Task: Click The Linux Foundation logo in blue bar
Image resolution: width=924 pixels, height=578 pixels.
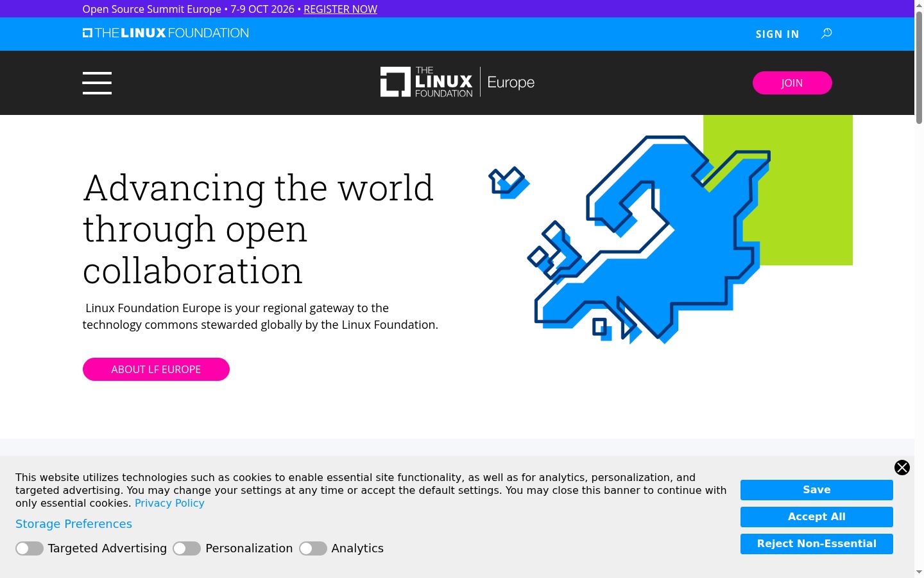Action: click(x=166, y=33)
